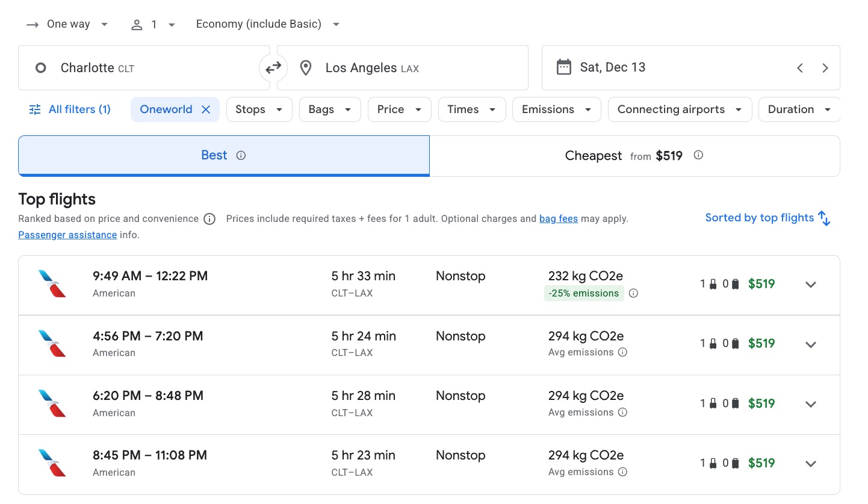Viewport: 868px width, 504px height.
Task: Go back to the previous travel date
Action: [800, 67]
